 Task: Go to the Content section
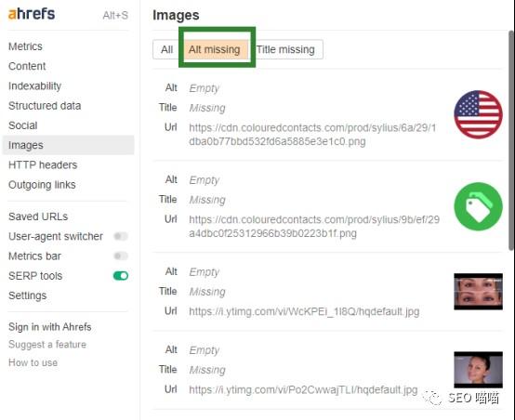click(x=27, y=66)
